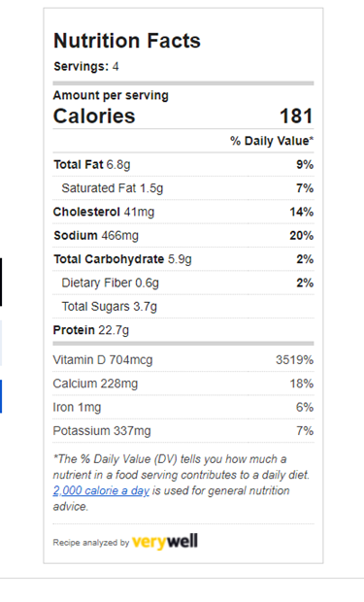Click the Sodium 466mg row
This screenshot has width=364, height=602.
[183, 235]
